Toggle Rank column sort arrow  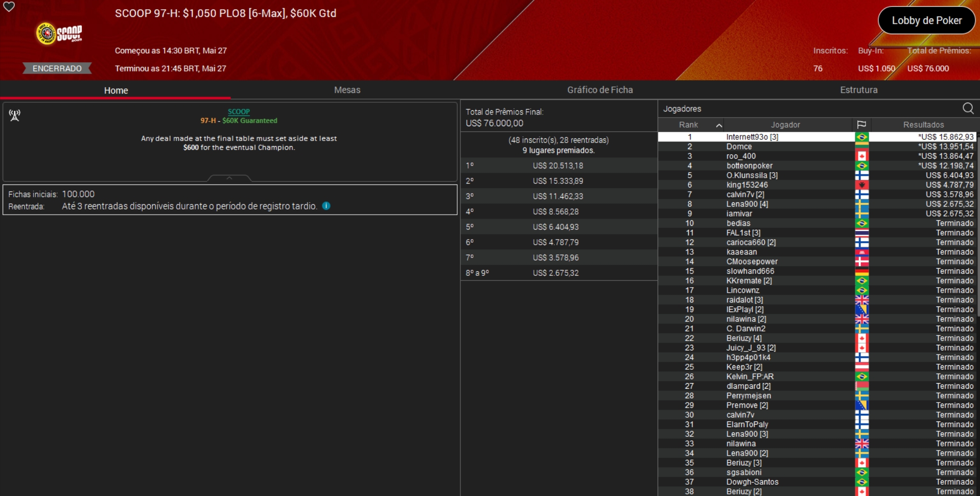(x=719, y=125)
